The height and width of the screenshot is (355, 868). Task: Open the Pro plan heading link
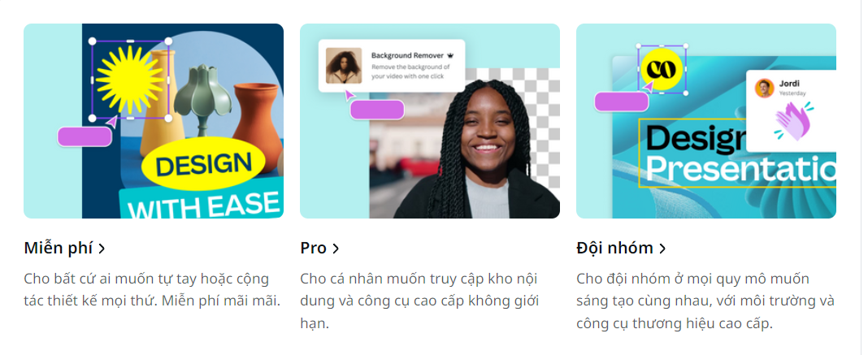pos(319,249)
